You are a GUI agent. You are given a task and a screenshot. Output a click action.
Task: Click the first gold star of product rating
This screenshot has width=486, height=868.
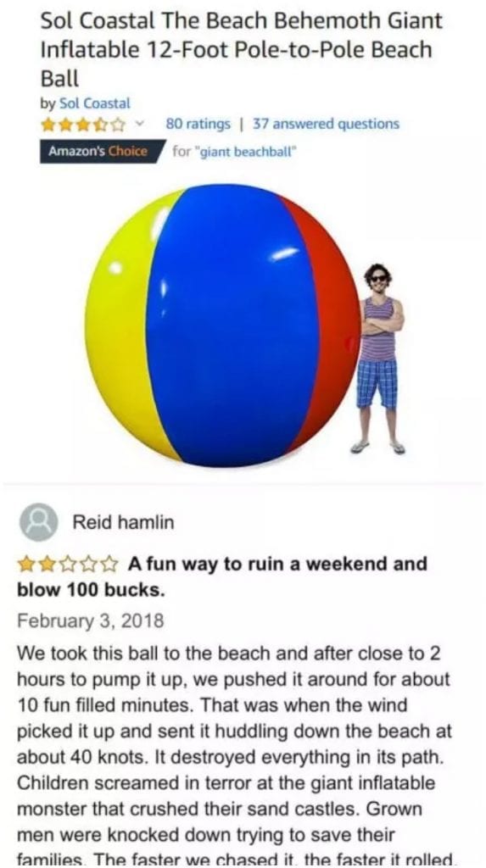(x=48, y=125)
